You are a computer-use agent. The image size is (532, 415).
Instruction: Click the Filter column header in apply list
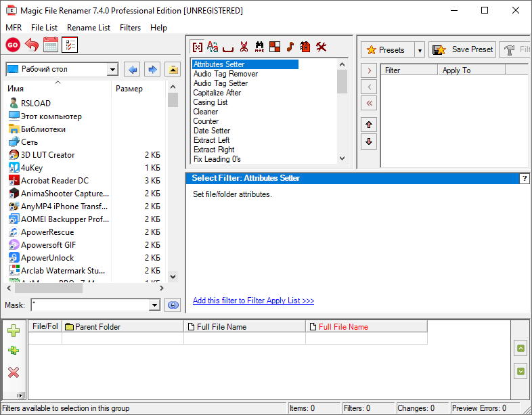(409, 70)
